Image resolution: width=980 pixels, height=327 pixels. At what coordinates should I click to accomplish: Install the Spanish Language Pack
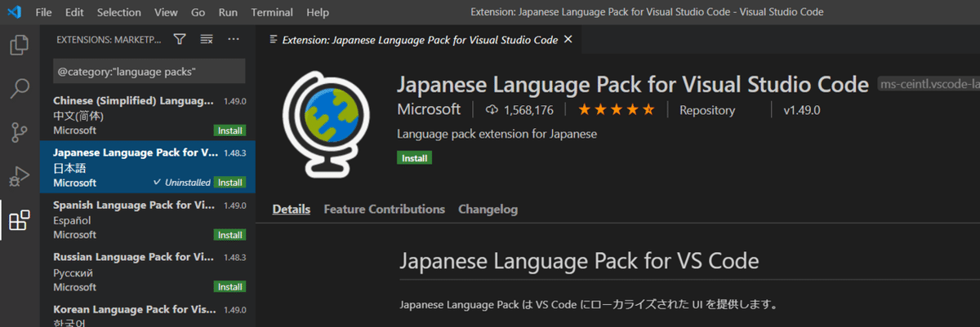(x=229, y=235)
